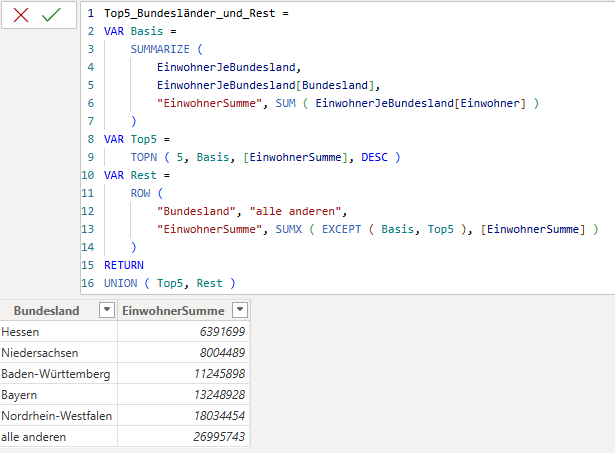Cancel the formula with the red X
The width and height of the screenshot is (615, 453).
click(x=21, y=16)
